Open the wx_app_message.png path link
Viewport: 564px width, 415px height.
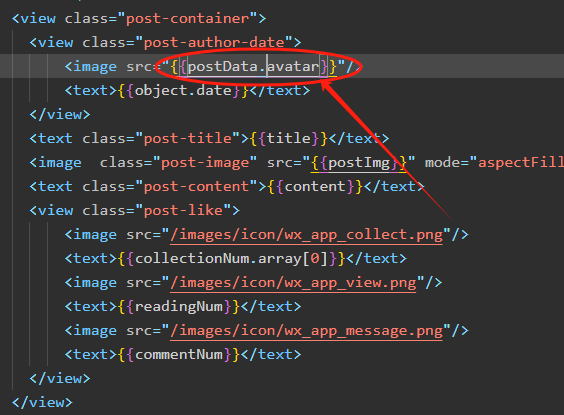click(x=306, y=331)
